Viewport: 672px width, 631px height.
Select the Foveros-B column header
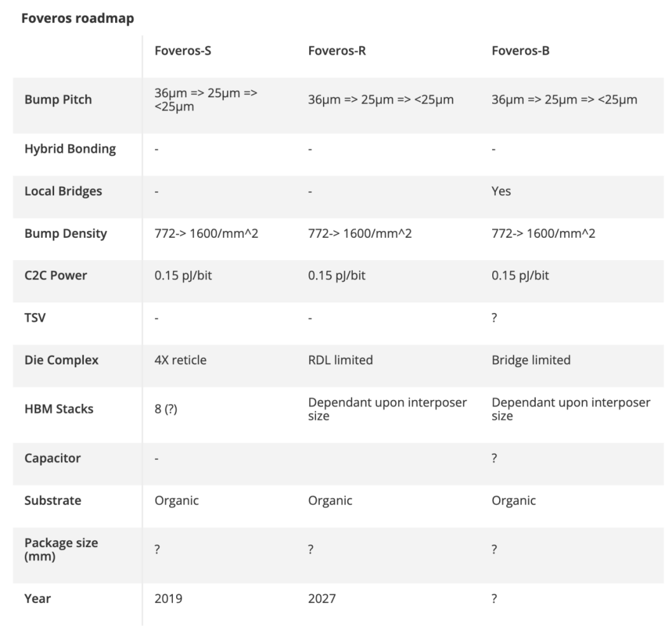[520, 50]
